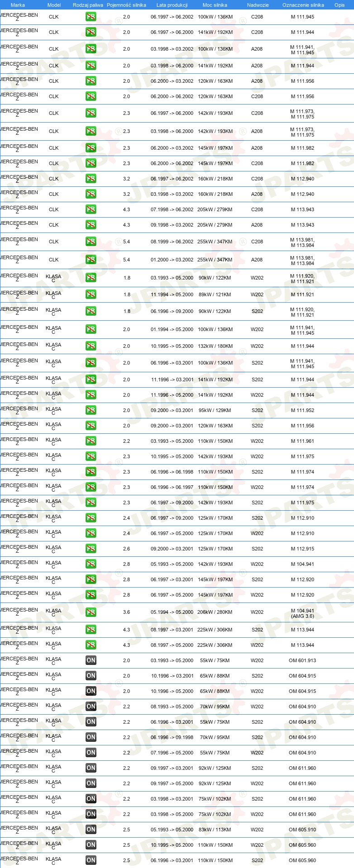Image resolution: width=354 pixels, height=868 pixels.
Task: Select the engine code 'M 111.952'
Action: [302, 410]
